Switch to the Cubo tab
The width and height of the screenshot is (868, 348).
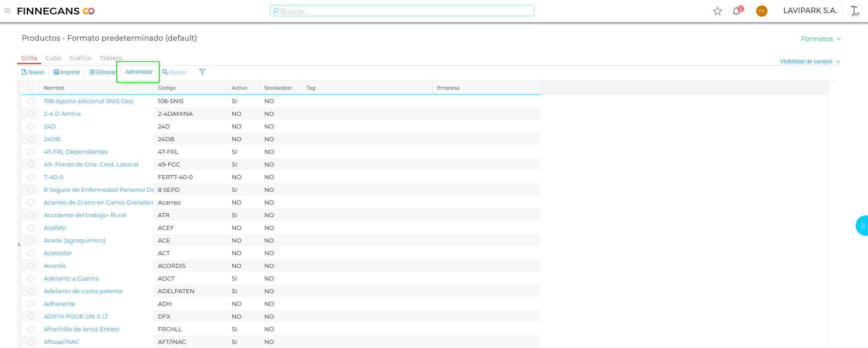[x=53, y=58]
